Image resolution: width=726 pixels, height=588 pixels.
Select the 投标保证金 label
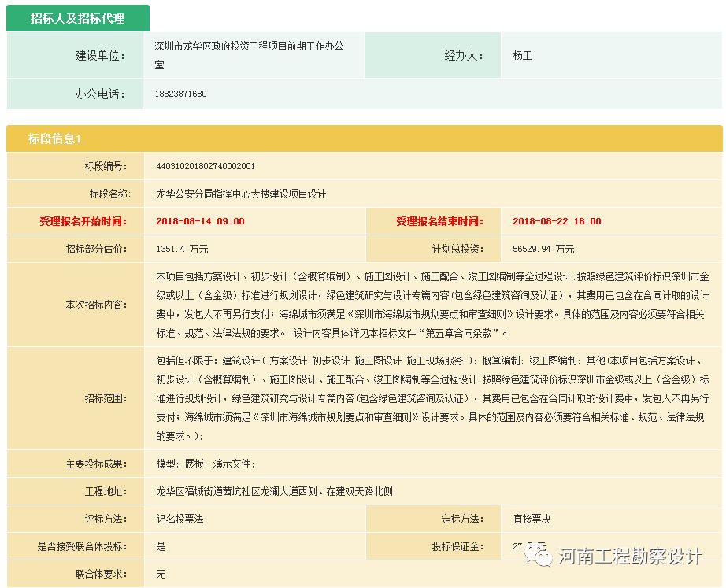click(457, 546)
